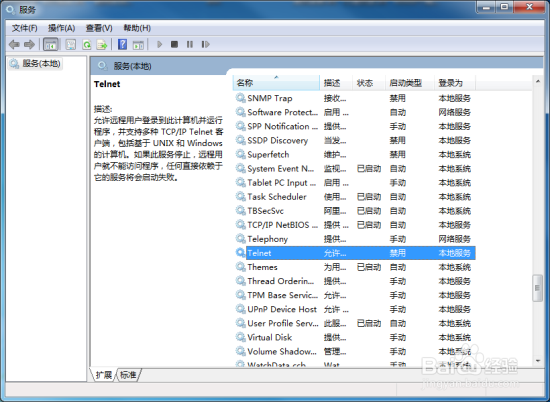Click the Export List toolbar icon
The height and width of the screenshot is (402, 550).
click(x=102, y=45)
